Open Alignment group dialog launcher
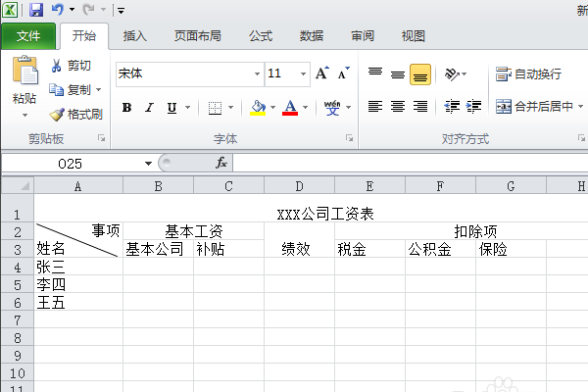 click(581, 138)
